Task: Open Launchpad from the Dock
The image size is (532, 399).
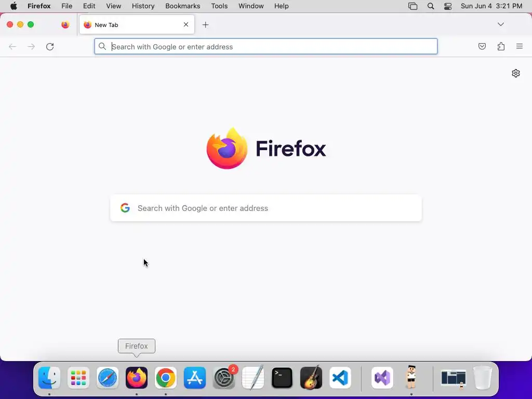Action: (78, 378)
